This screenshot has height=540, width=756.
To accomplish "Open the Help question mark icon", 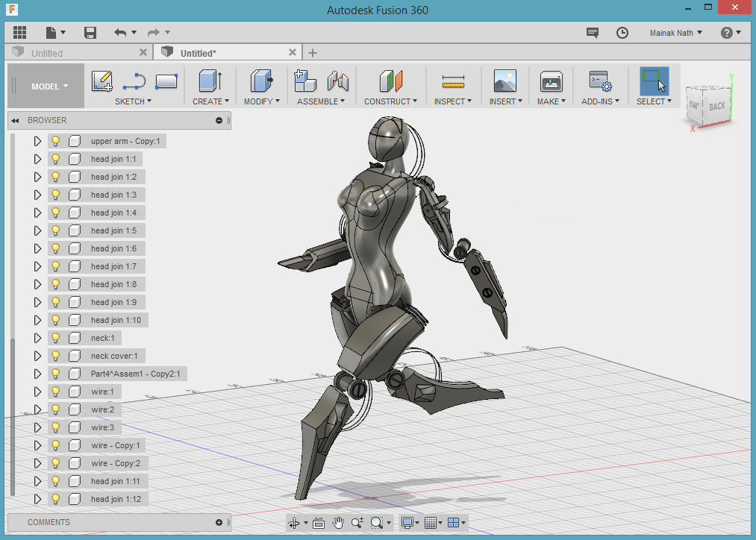I will [x=727, y=33].
